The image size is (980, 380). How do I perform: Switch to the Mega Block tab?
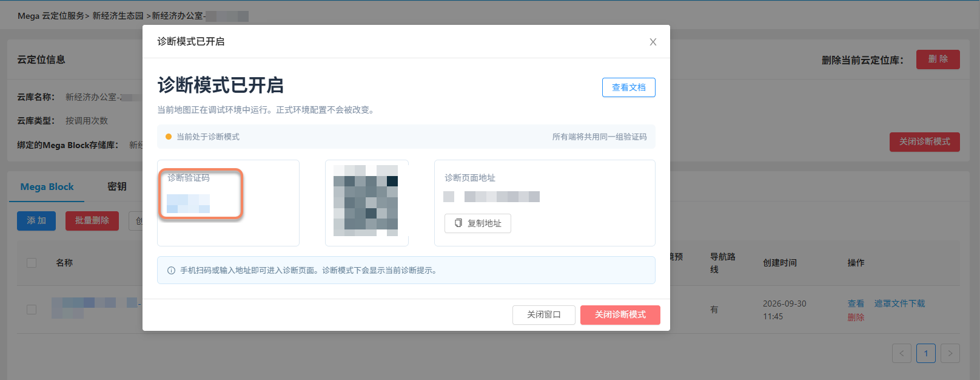pyautogui.click(x=47, y=187)
